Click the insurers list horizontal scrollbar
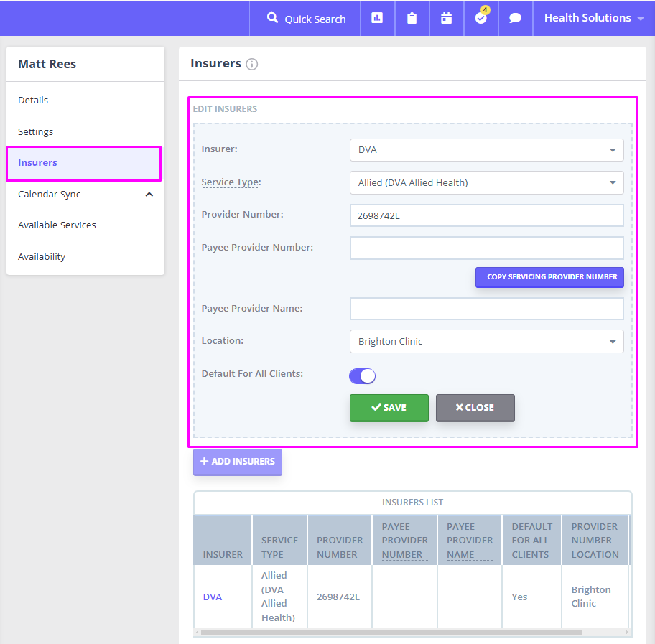655x644 pixels. pos(391,633)
